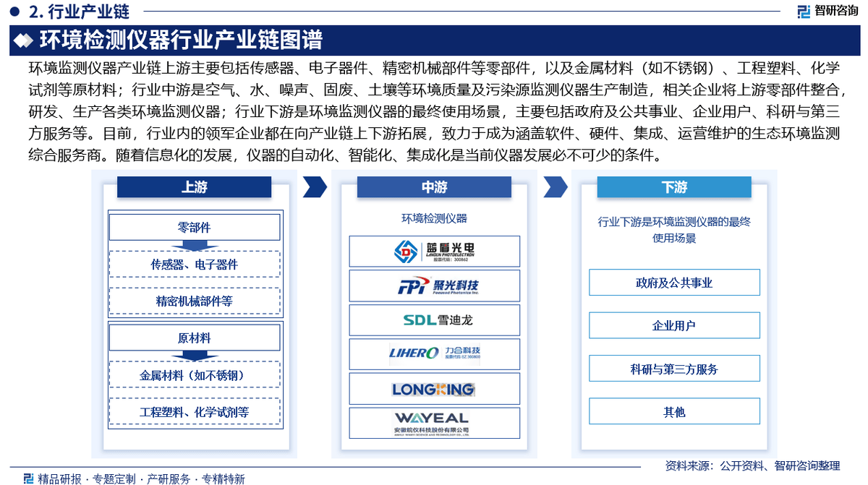This screenshot has height=485, width=868.
Task: Click the 政府及公共事业 box
Action: click(674, 283)
